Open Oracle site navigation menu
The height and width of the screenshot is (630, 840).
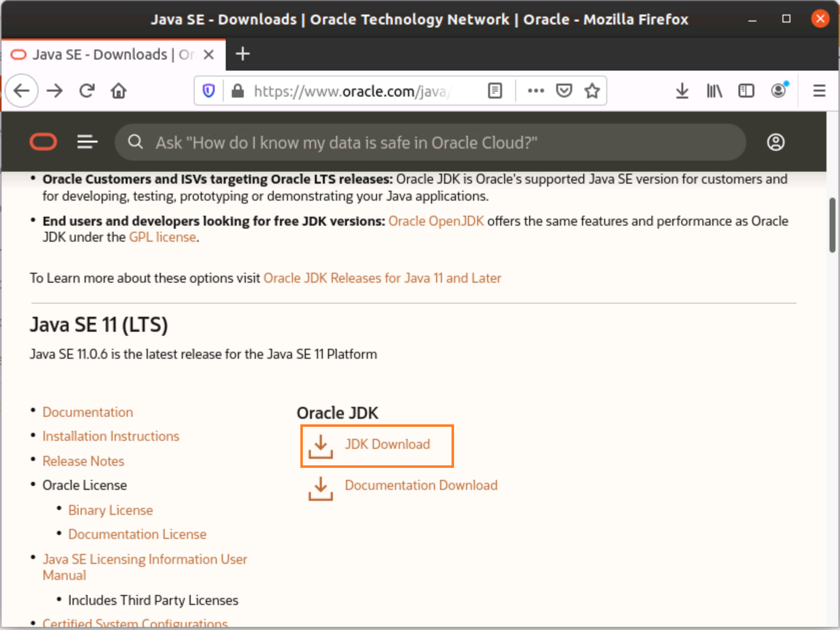click(87, 142)
